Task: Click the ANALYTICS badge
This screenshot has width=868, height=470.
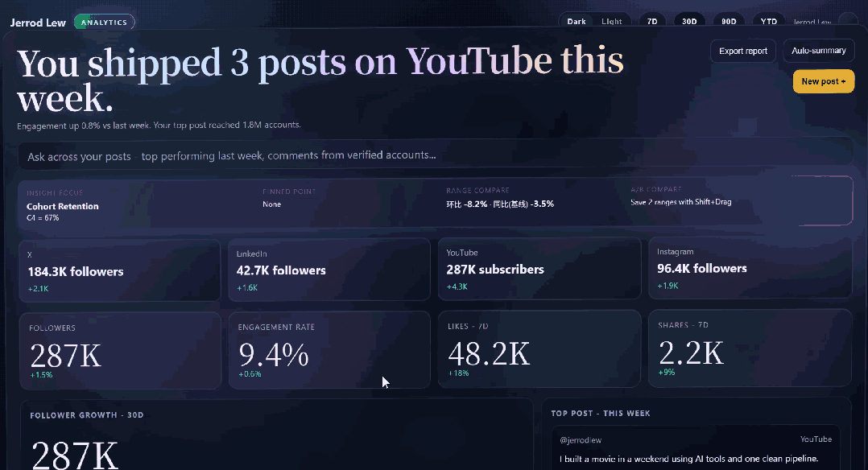Action: pos(104,23)
